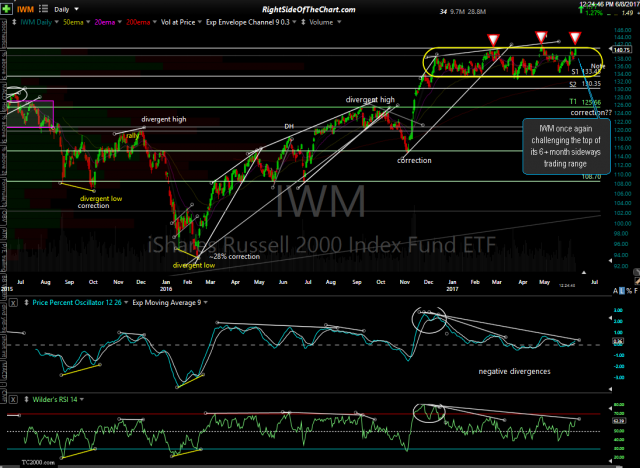Image resolution: width=640 pixels, height=468 pixels.
Task: Click the negative divergences annotation
Action: (514, 371)
